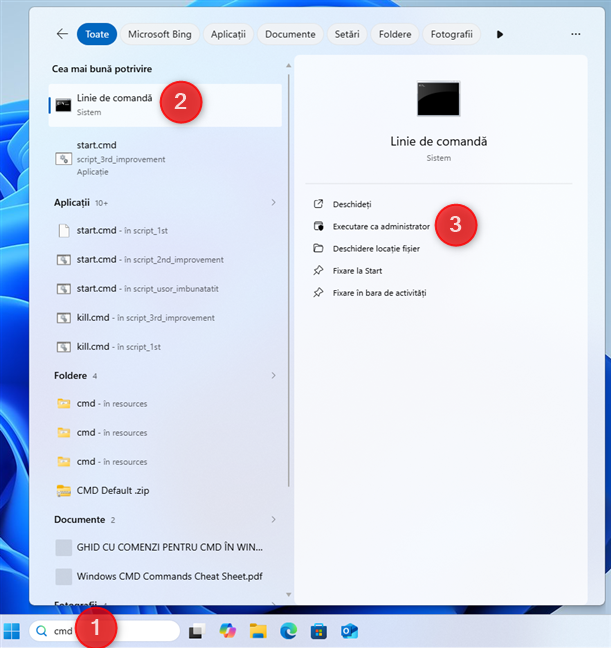Image resolution: width=611 pixels, height=648 pixels.
Task: Open Linie de comandă best match result
Action: coord(165,105)
